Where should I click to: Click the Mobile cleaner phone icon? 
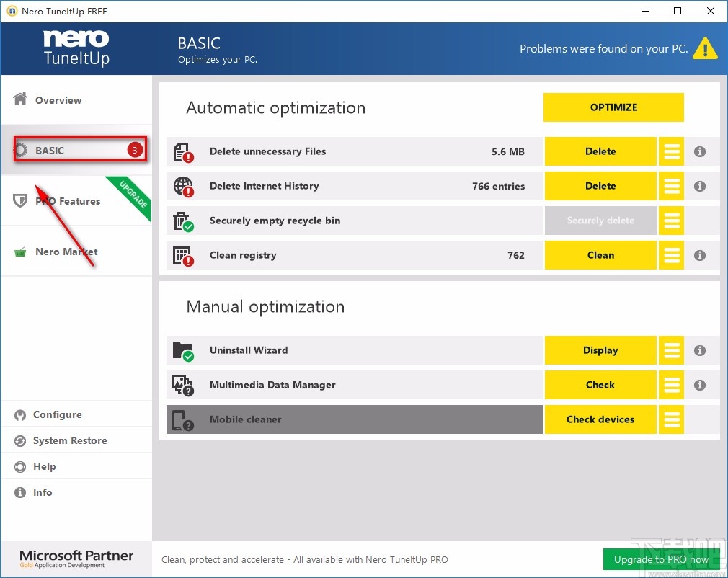pos(183,420)
